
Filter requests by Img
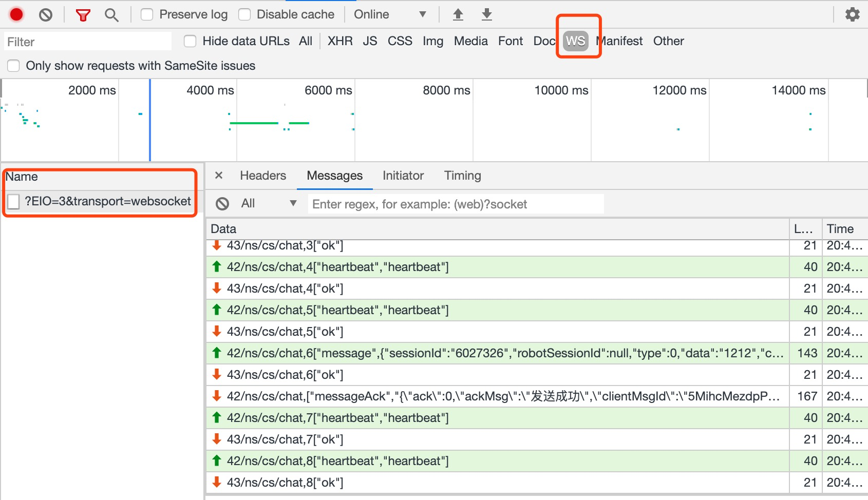tap(433, 41)
